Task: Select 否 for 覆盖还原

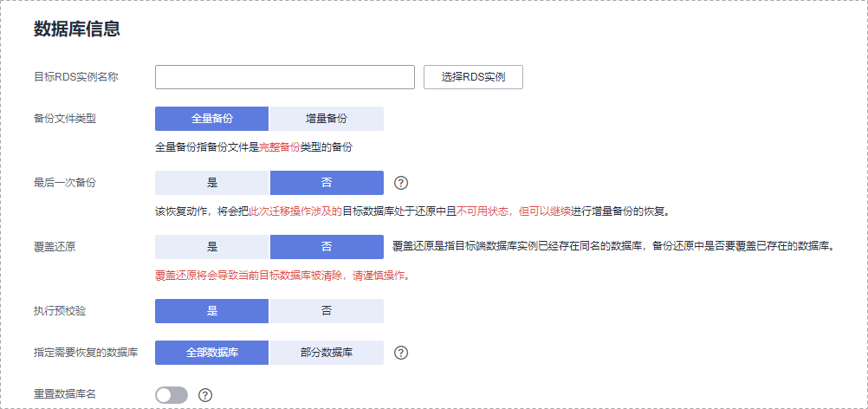Action: (327, 247)
